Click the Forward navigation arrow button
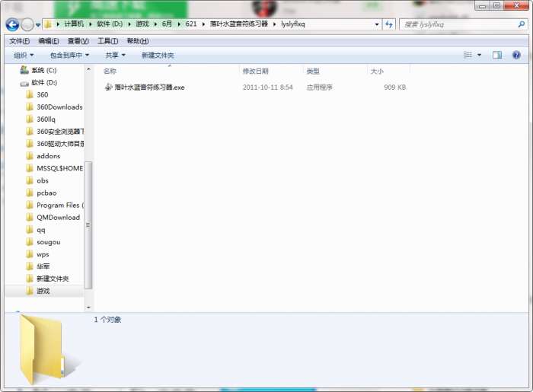The height and width of the screenshot is (392, 533). click(27, 24)
